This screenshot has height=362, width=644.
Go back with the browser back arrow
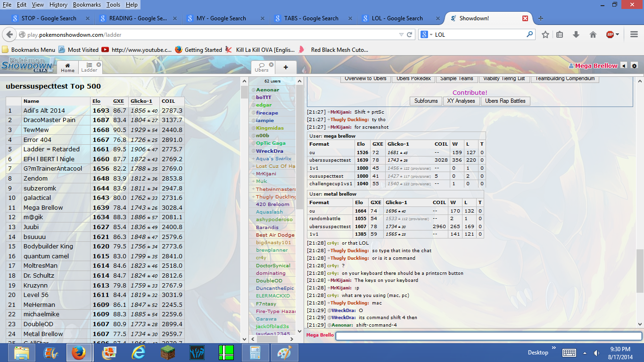pos(9,34)
